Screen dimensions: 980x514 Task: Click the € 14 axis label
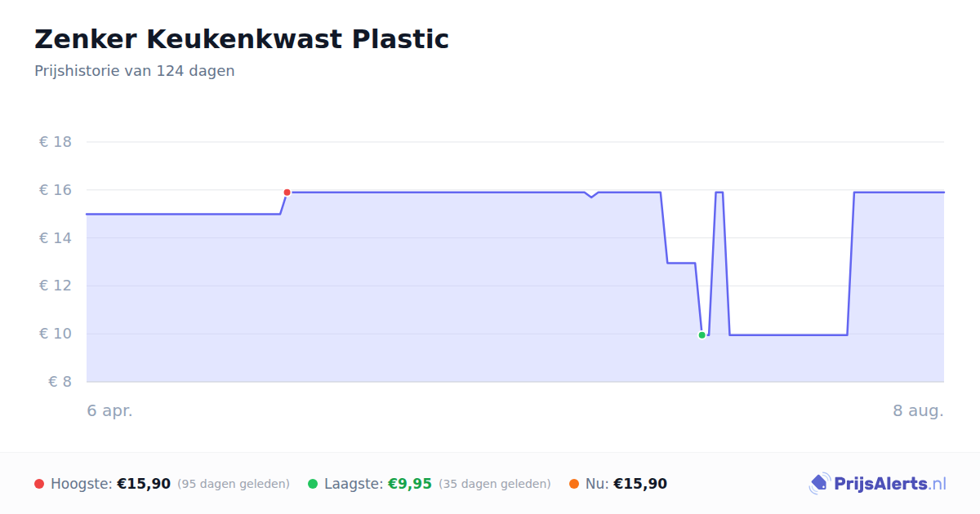56,238
